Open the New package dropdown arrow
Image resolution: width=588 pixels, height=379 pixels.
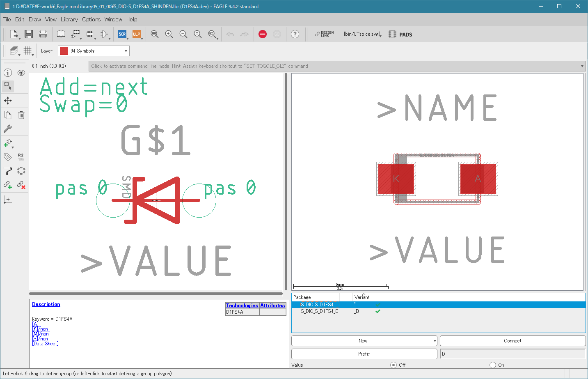435,341
